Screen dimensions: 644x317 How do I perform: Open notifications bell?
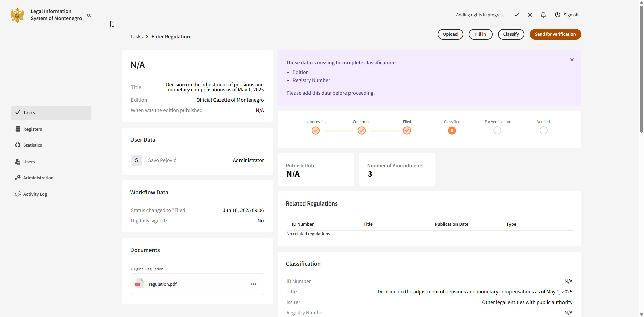click(543, 15)
